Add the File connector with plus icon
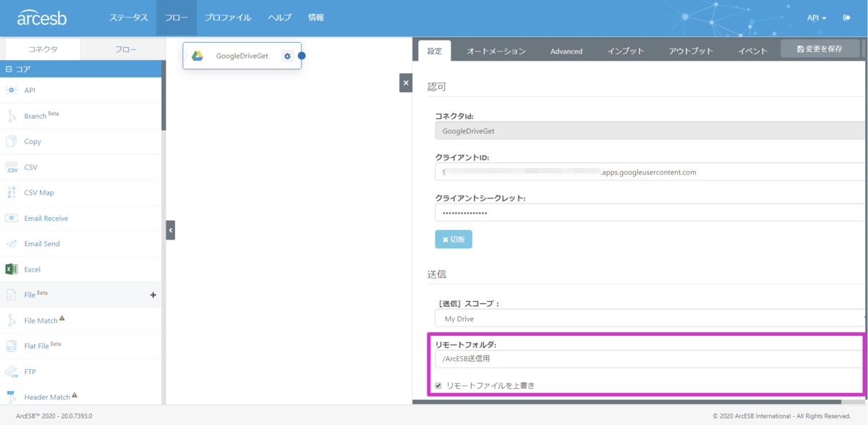 [153, 295]
